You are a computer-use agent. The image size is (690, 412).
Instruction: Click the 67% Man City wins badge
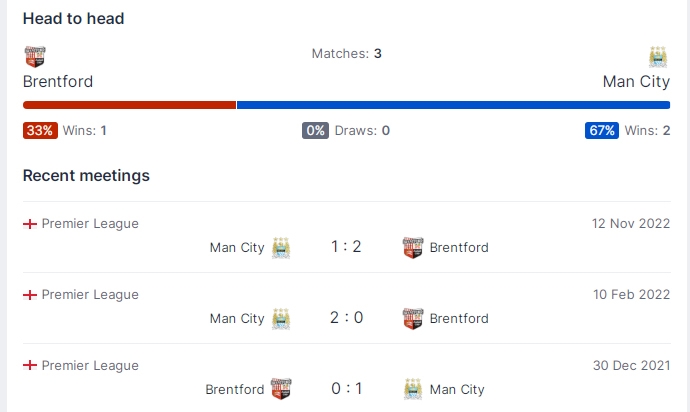pyautogui.click(x=602, y=130)
